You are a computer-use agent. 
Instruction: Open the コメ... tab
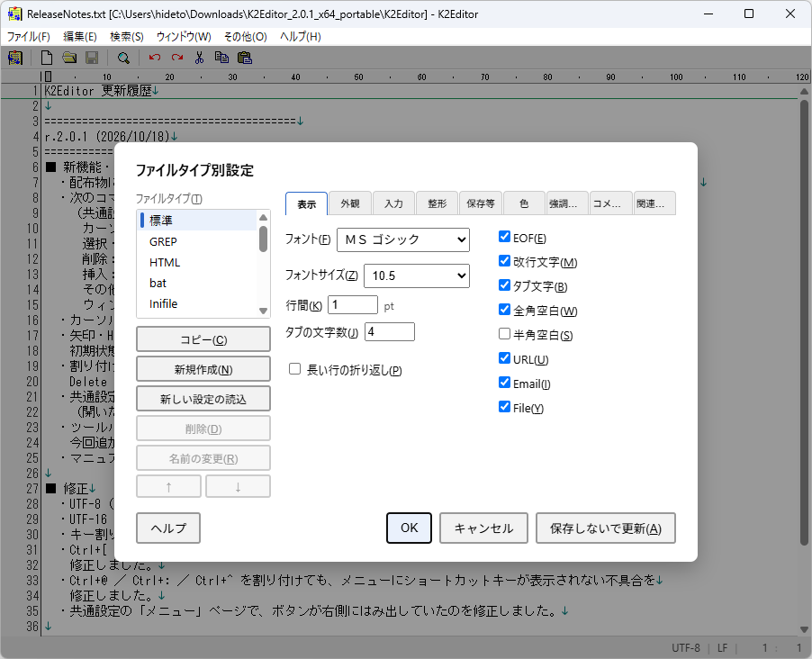[611, 203]
